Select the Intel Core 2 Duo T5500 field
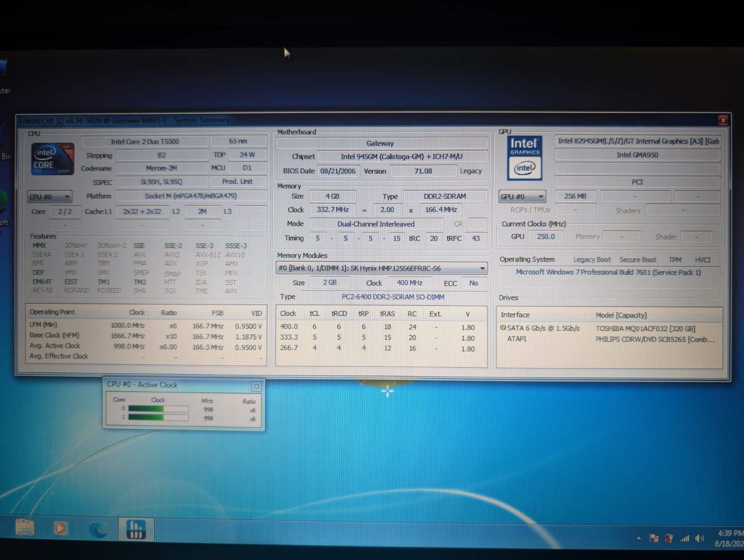This screenshot has height=560, width=744. pos(145,141)
